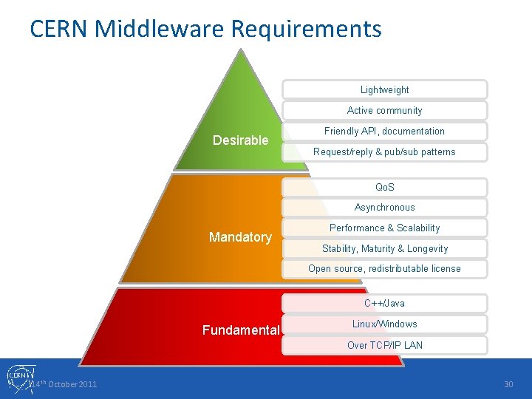Click the slide number '30'
Image resolution: width=532 pixels, height=399 pixels.
pos(508,384)
